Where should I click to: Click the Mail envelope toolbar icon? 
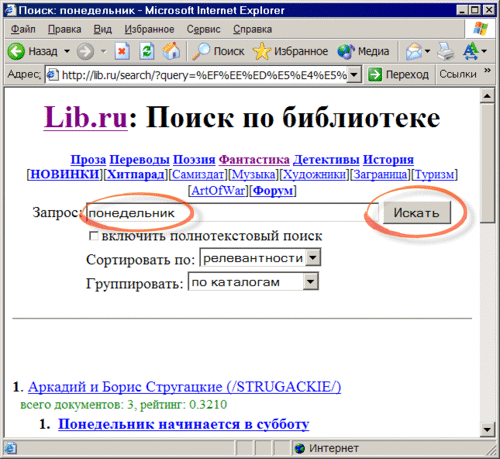414,52
